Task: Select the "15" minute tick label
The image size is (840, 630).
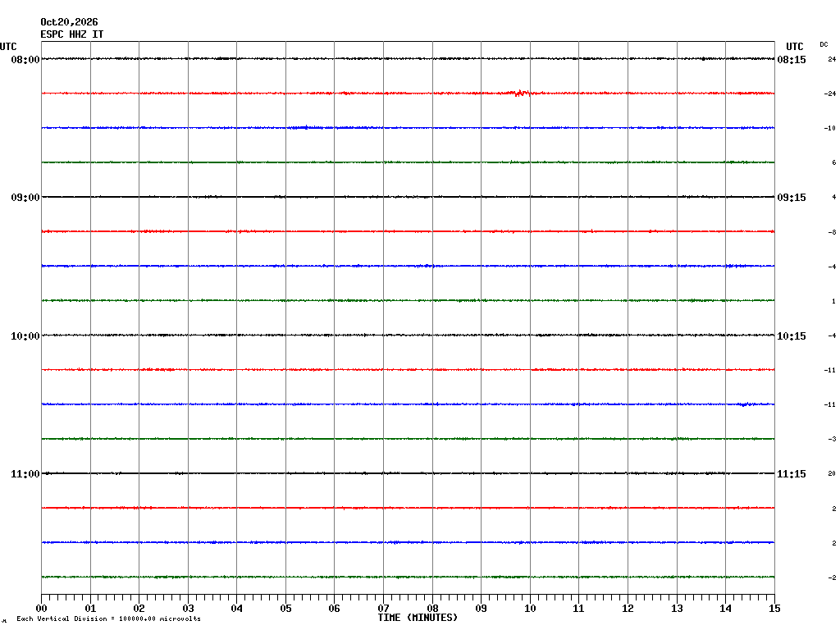Action: (774, 609)
